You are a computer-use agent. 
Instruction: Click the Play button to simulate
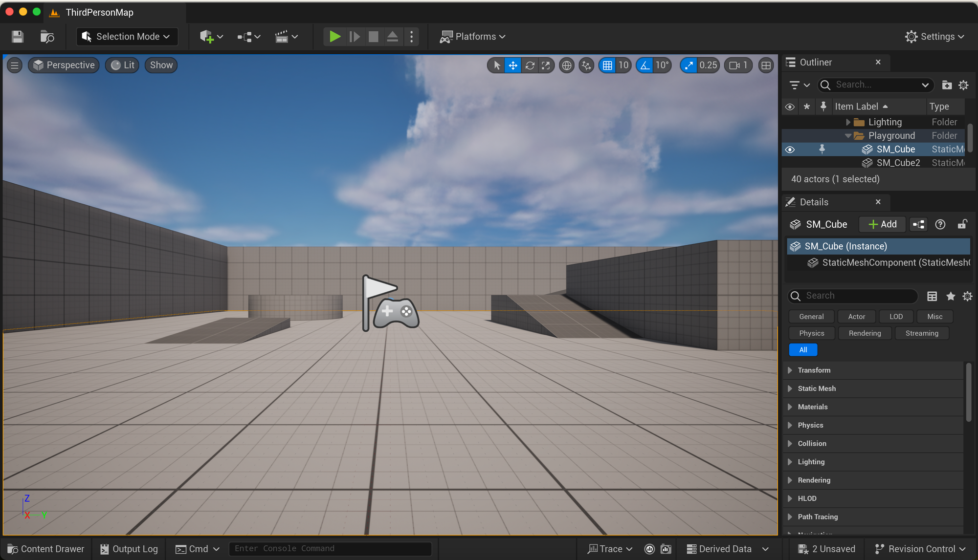[334, 37]
